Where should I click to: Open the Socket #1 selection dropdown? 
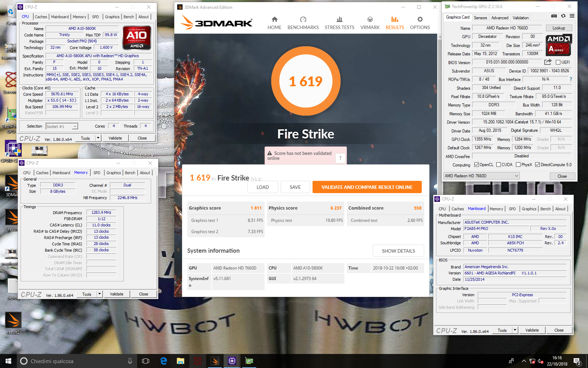[x=62, y=126]
